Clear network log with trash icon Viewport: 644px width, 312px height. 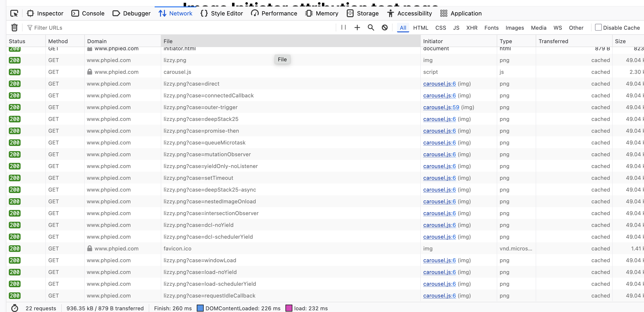[x=14, y=27]
